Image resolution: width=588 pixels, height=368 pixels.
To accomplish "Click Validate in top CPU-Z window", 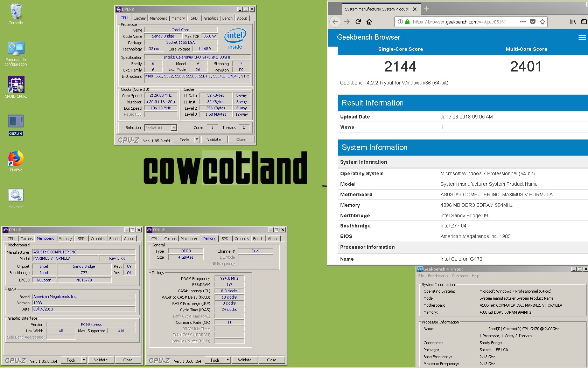I will pos(214,139).
